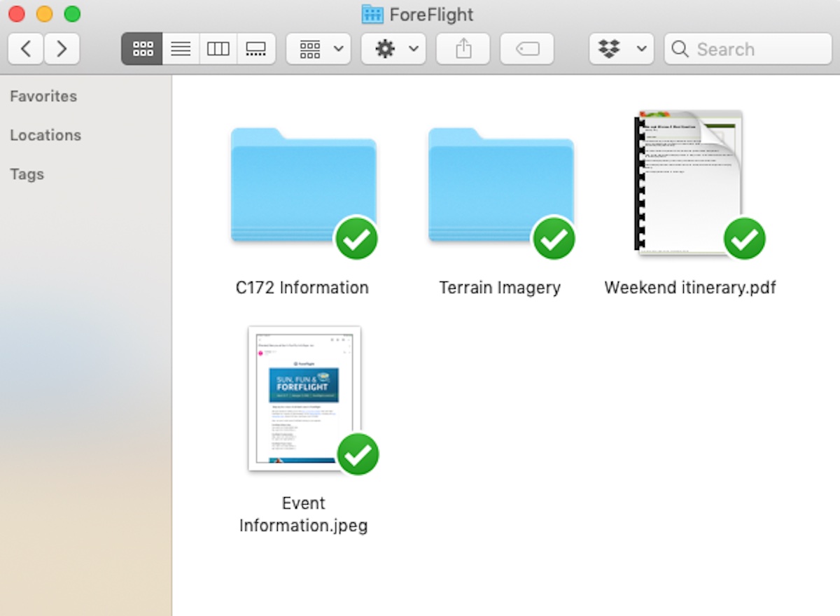840x616 pixels.
Task: Open the Dropbox toolbar menu
Action: pyautogui.click(x=621, y=49)
